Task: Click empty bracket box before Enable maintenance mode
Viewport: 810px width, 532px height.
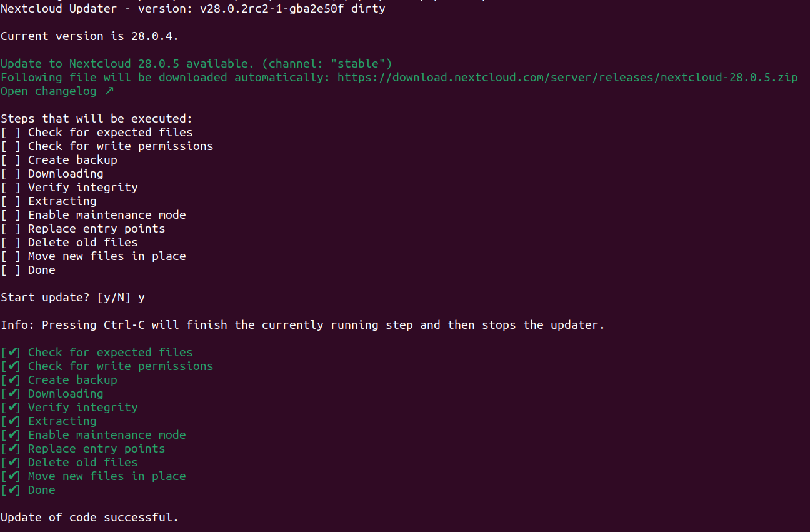Action: coord(11,215)
